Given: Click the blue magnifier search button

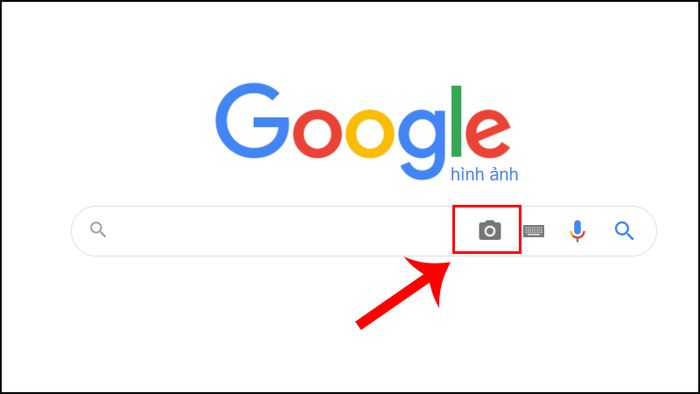Looking at the screenshot, I should (624, 231).
